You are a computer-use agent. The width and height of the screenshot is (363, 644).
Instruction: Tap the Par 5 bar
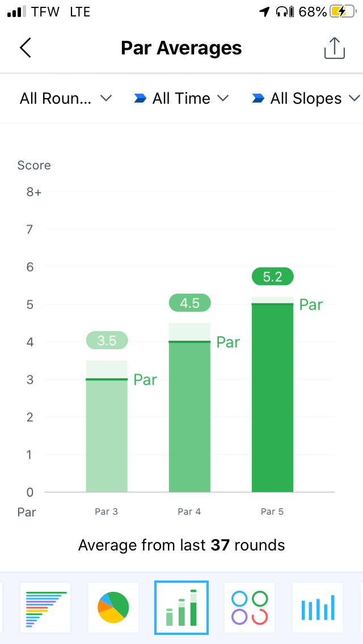pos(272,398)
